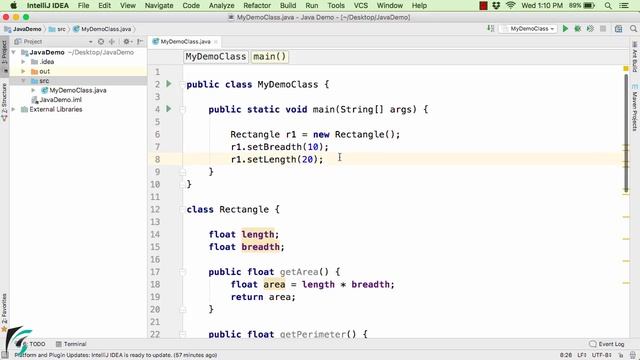The height and width of the screenshot is (360, 640).
Task: Run MyDemoClass with the green play button
Action: (x=565, y=29)
